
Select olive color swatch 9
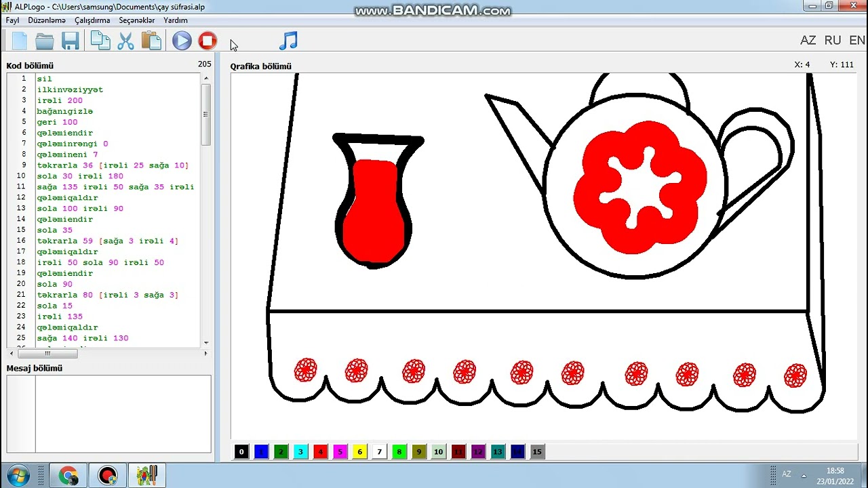[x=418, y=451]
